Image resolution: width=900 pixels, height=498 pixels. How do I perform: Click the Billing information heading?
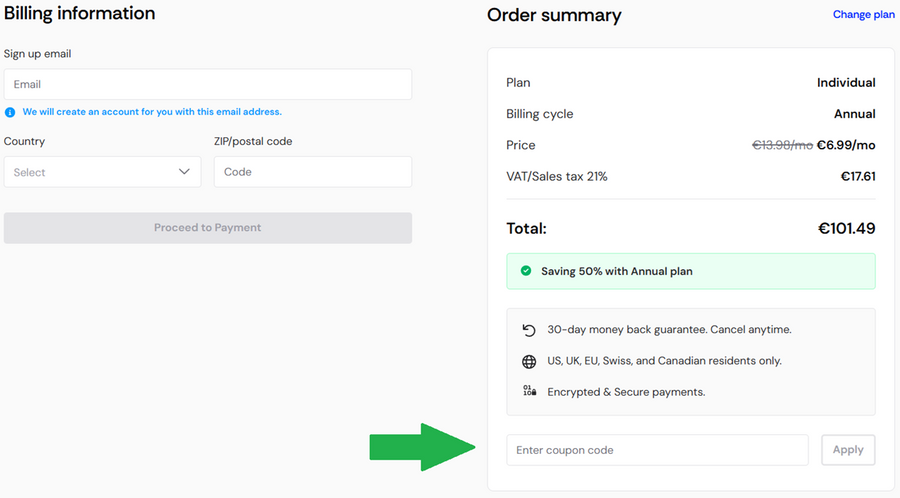click(80, 14)
